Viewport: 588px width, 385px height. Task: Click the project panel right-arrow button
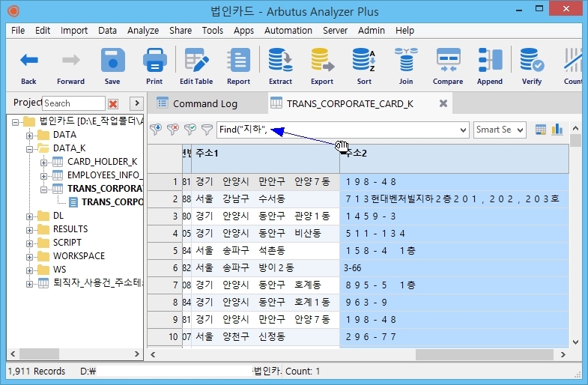coord(136,103)
